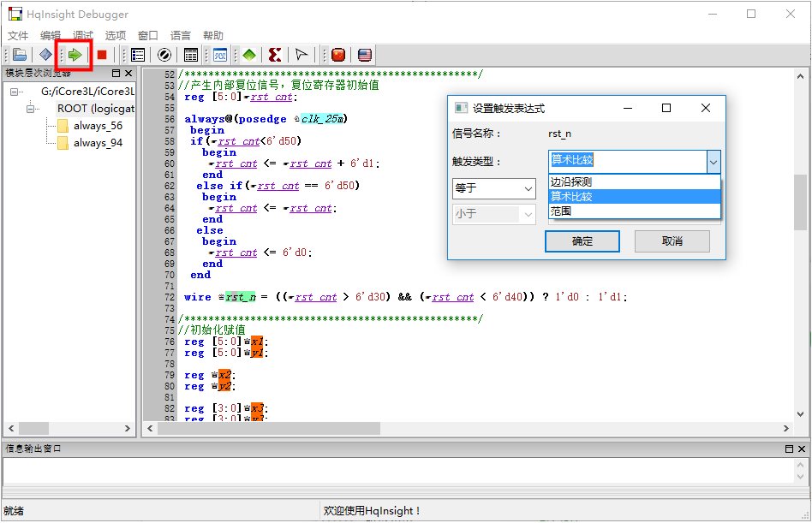Viewport: 812px width, 523px height.
Task: Select the cursor pointer toolbar icon
Action: pos(302,55)
